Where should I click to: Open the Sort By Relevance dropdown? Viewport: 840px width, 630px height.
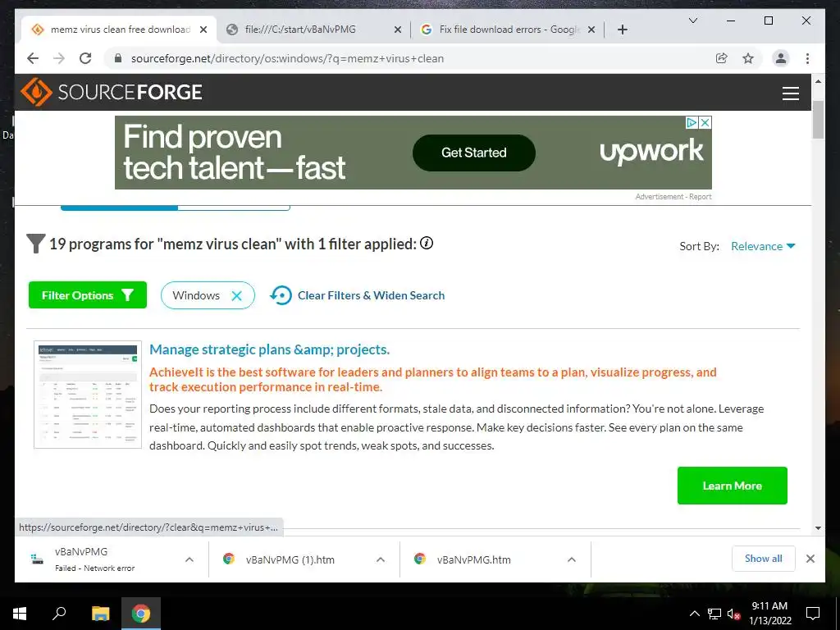763,246
